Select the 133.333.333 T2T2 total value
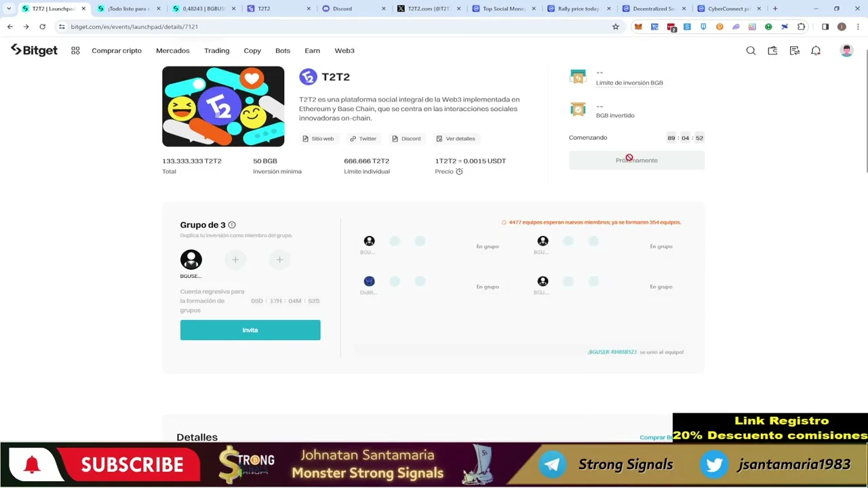The width and height of the screenshot is (868, 488). 192,161
